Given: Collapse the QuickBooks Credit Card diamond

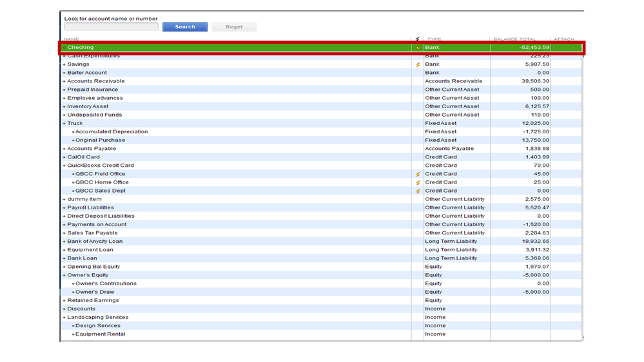Looking at the screenshot, I should pos(64,166).
